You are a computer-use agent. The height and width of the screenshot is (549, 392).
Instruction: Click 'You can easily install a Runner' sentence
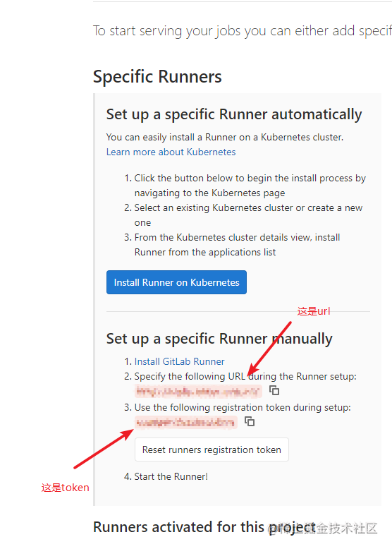click(x=225, y=137)
